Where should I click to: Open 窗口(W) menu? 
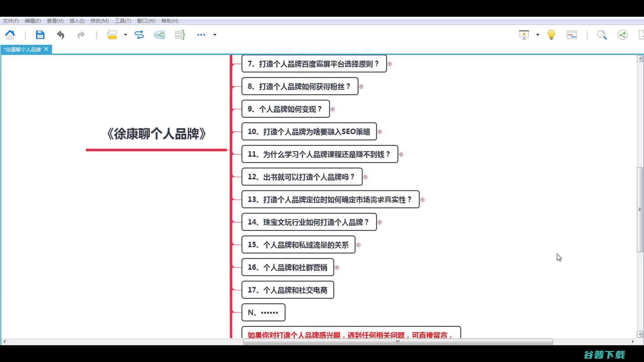pyautogui.click(x=146, y=21)
